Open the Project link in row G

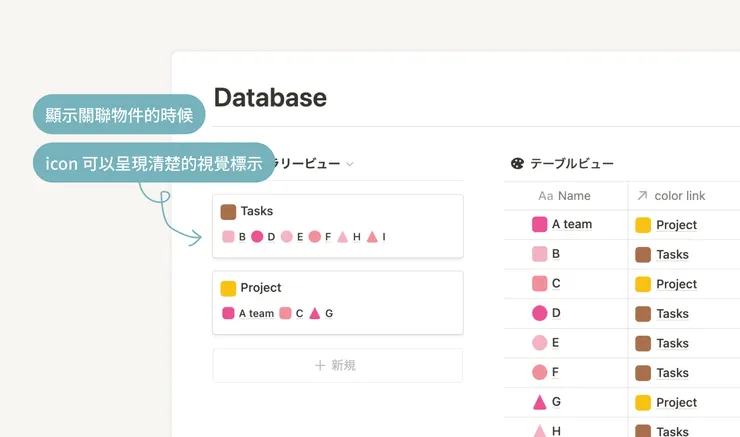676,403
